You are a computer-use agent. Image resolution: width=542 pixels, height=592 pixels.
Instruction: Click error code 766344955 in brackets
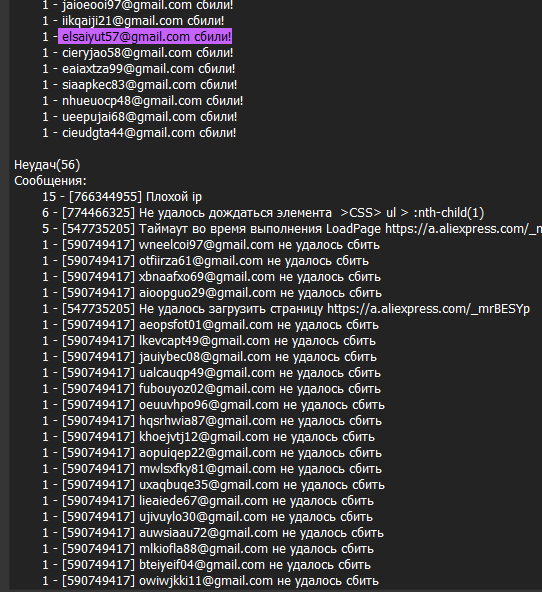pos(105,197)
